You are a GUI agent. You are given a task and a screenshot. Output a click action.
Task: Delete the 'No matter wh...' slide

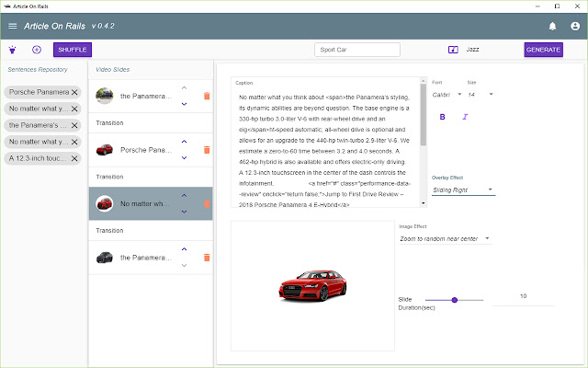207,203
